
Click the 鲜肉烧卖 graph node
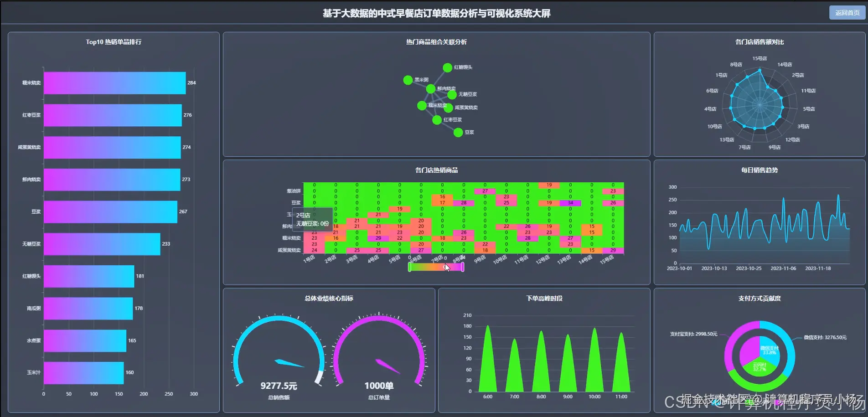coord(431,89)
